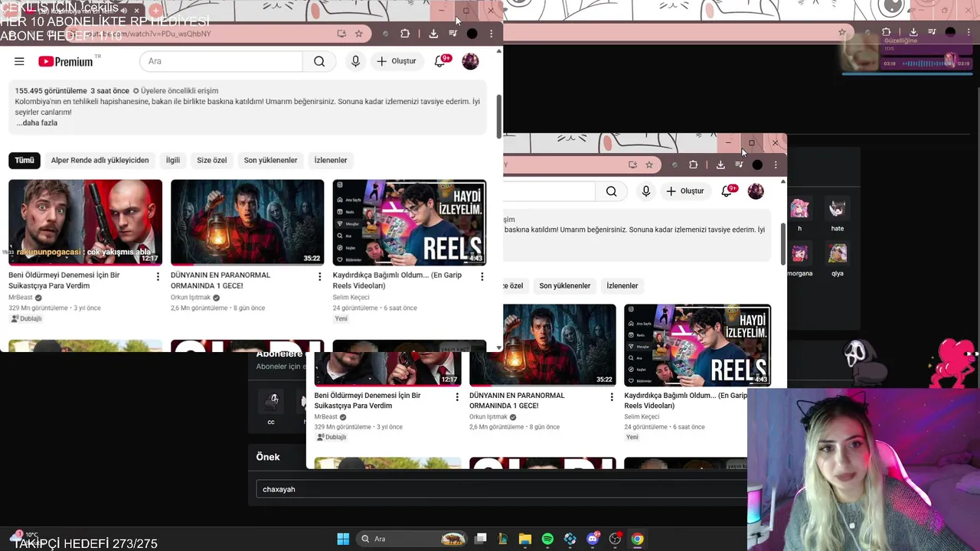The height and width of the screenshot is (551, 980).
Task: Open video title Beni Öldürmeyi Denemesi in front window
Action: [64, 280]
